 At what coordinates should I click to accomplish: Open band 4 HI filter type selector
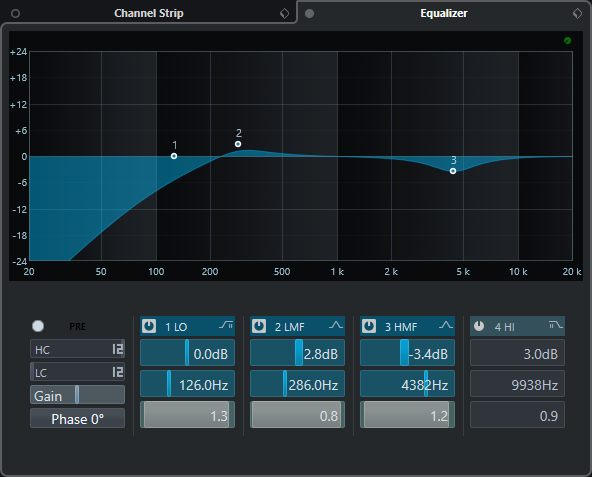pos(555,325)
